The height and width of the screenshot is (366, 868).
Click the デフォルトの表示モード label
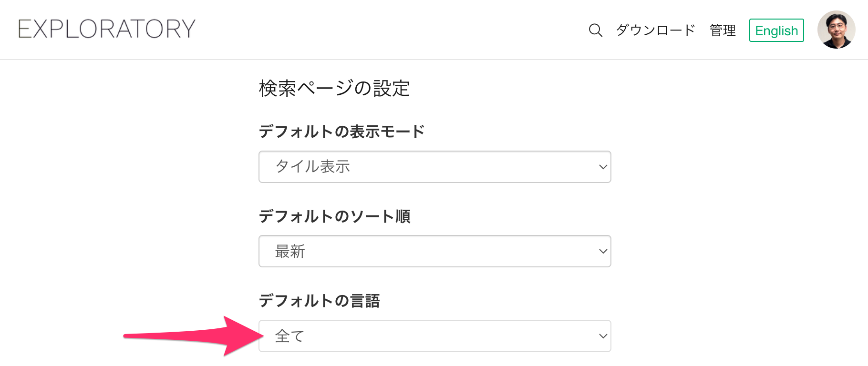341,132
